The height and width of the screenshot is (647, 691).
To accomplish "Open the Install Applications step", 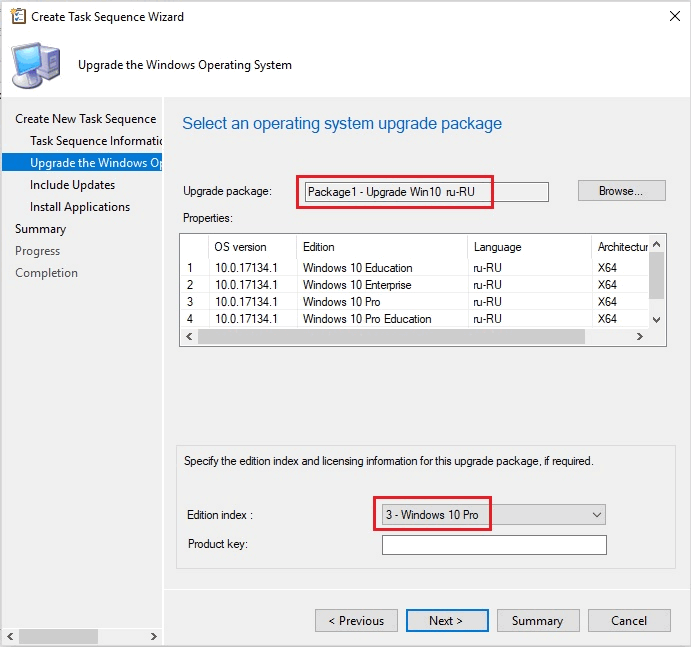I will click(x=80, y=207).
